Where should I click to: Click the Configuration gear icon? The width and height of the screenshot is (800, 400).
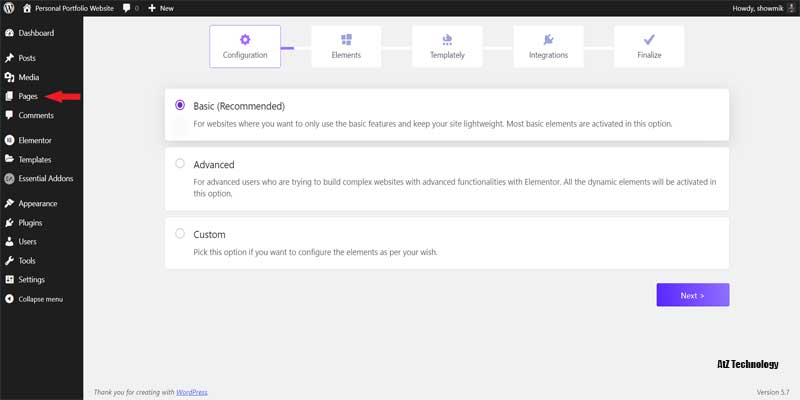pyautogui.click(x=245, y=39)
